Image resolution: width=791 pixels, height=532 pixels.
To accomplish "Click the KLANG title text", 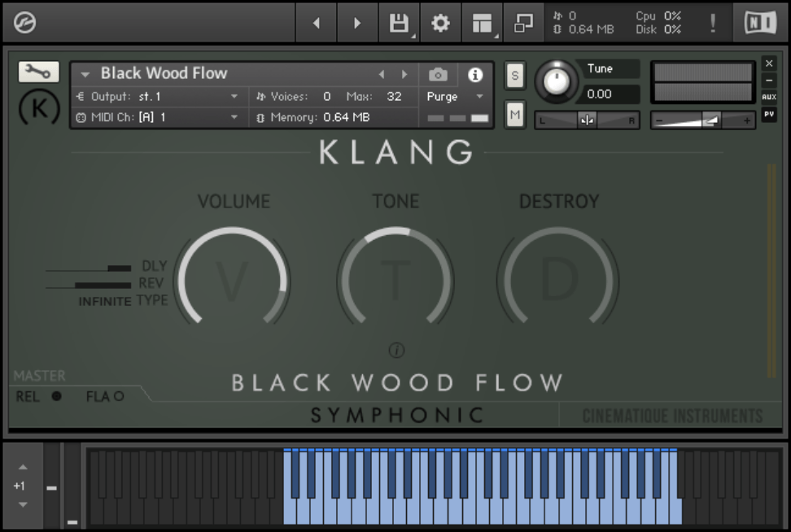I will (x=397, y=152).
